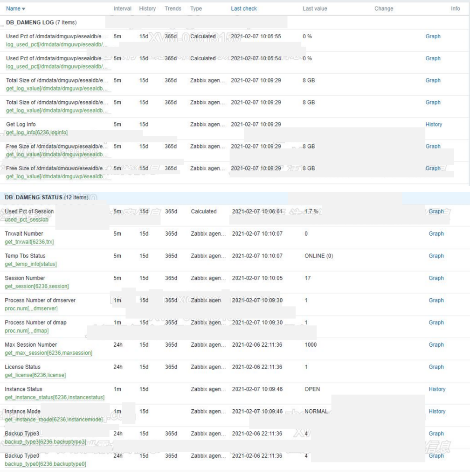Open the get_temp_info[status] key link

pos(31,264)
